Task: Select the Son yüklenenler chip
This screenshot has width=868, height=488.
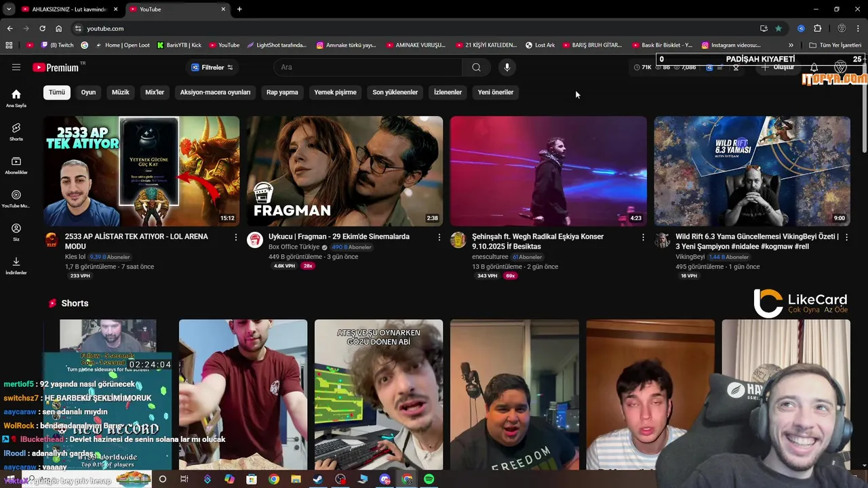Action: (x=395, y=92)
